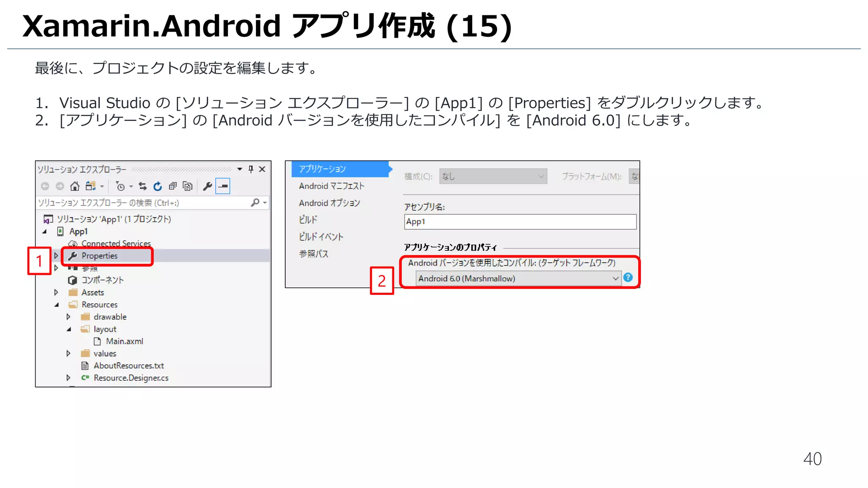This screenshot has height=488, width=868.
Task: Open the プラットフォーム(M) platform dropdown
Action: (x=634, y=176)
